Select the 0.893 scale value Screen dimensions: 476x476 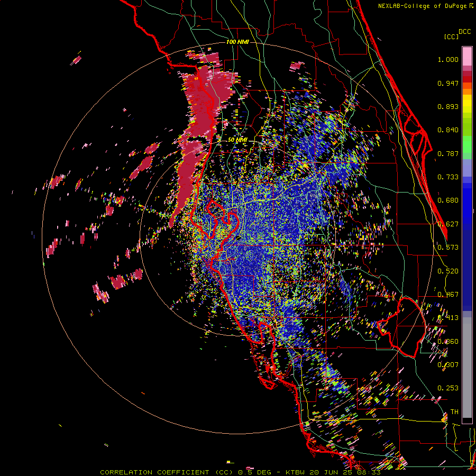448,106
